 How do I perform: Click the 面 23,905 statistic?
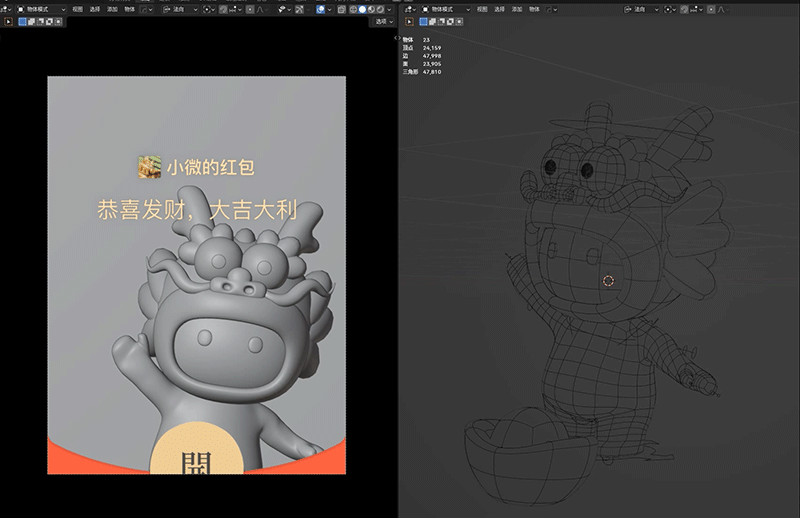[x=422, y=64]
